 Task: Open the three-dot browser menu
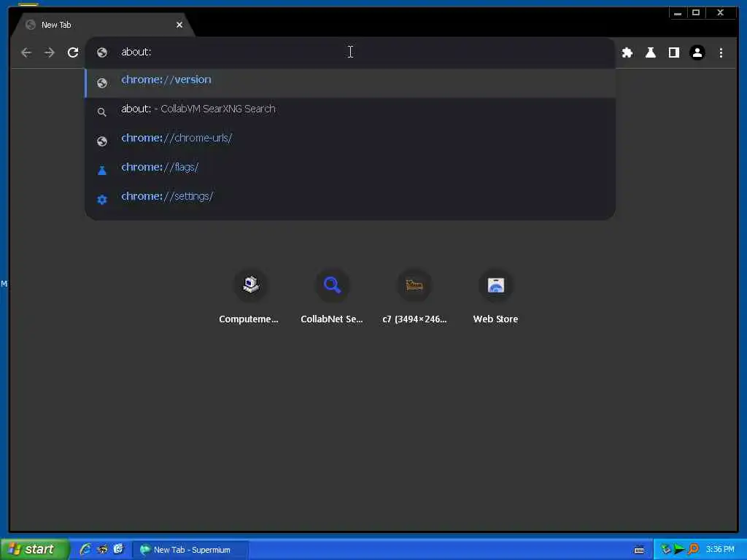tap(721, 52)
